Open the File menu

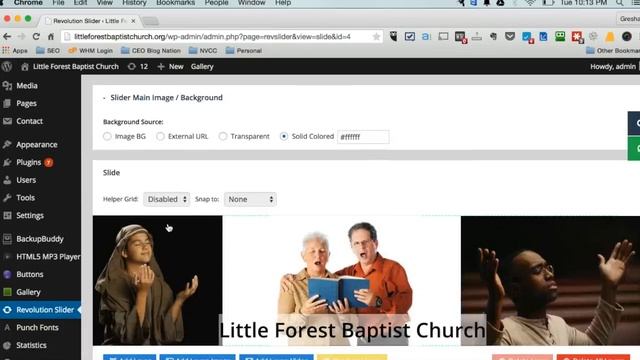pos(58,3)
